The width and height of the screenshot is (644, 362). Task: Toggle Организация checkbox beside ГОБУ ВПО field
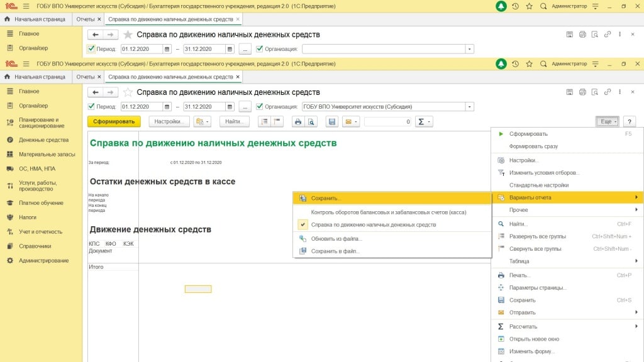tap(260, 106)
